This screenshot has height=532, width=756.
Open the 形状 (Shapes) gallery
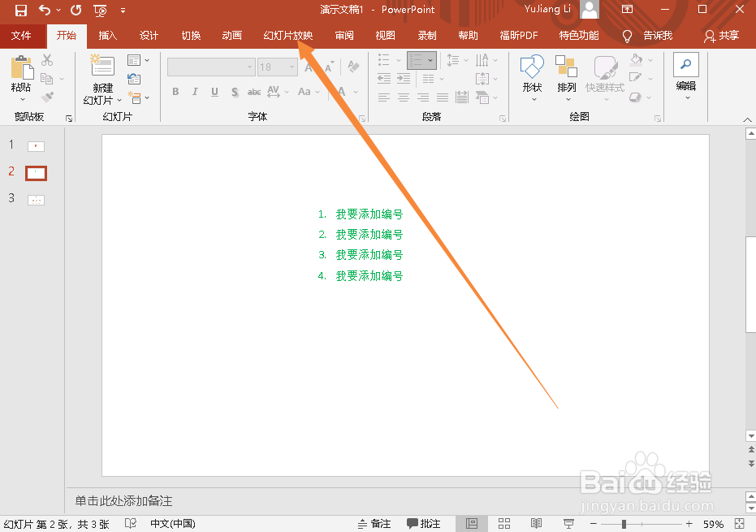coord(533,78)
